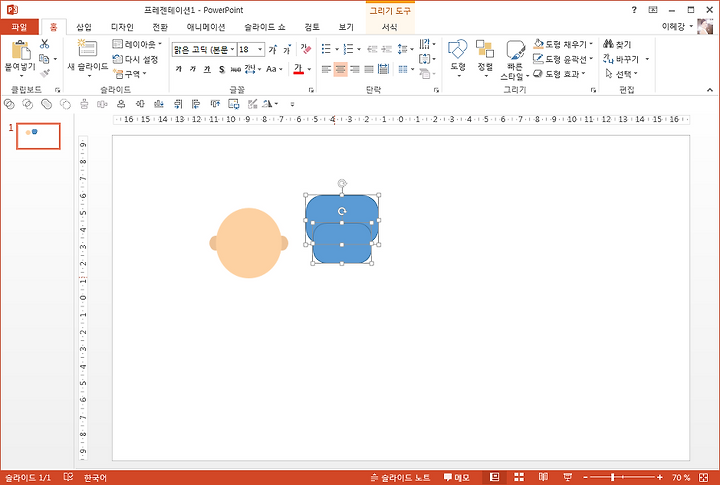The height and width of the screenshot is (485, 720).
Task: Open the Select (선택) dropdown
Action: tap(622, 73)
